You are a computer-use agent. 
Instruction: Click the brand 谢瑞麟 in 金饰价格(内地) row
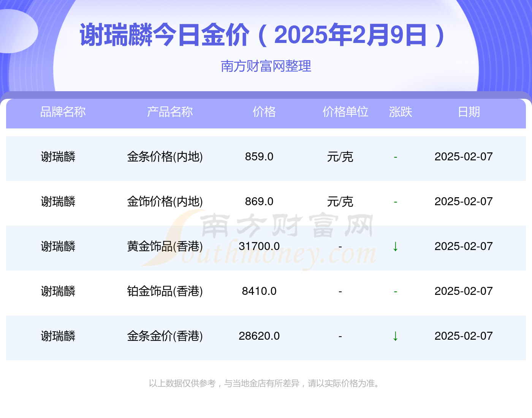58,201
